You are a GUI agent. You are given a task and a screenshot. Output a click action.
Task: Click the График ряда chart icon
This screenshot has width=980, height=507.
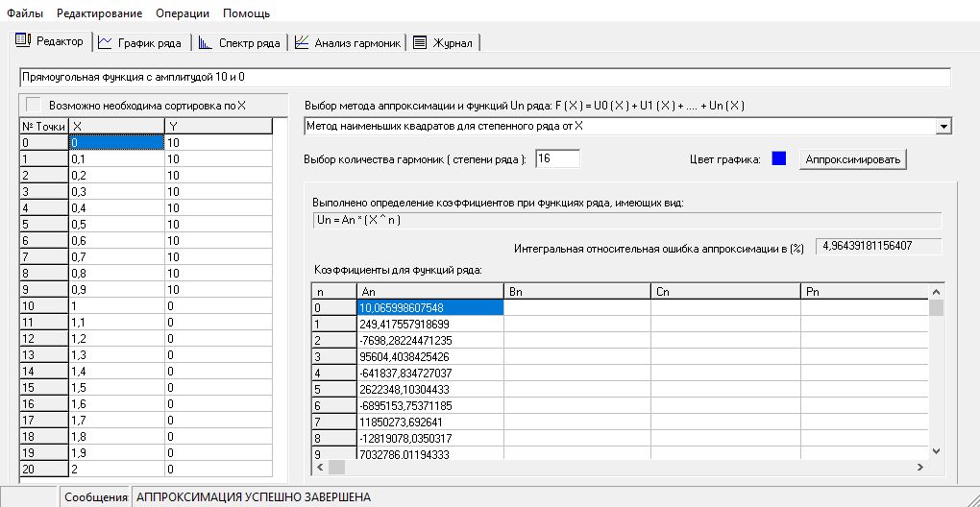tap(105, 42)
